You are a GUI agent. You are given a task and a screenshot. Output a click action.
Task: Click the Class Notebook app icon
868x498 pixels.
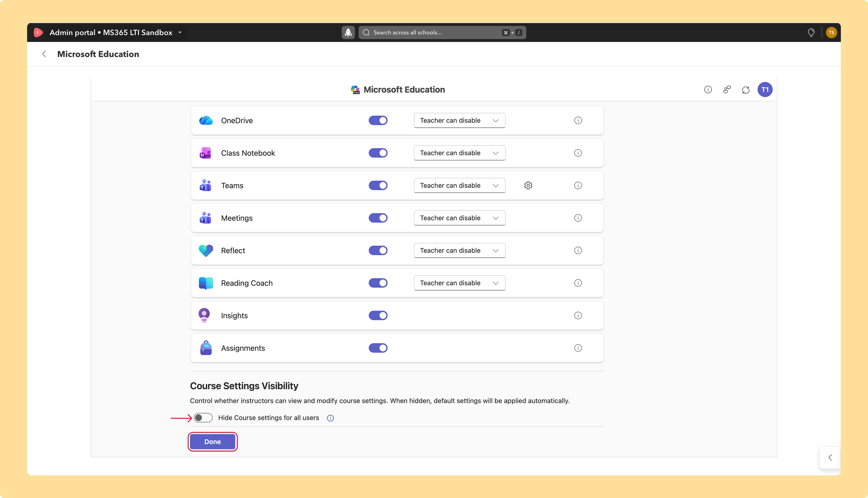click(205, 153)
